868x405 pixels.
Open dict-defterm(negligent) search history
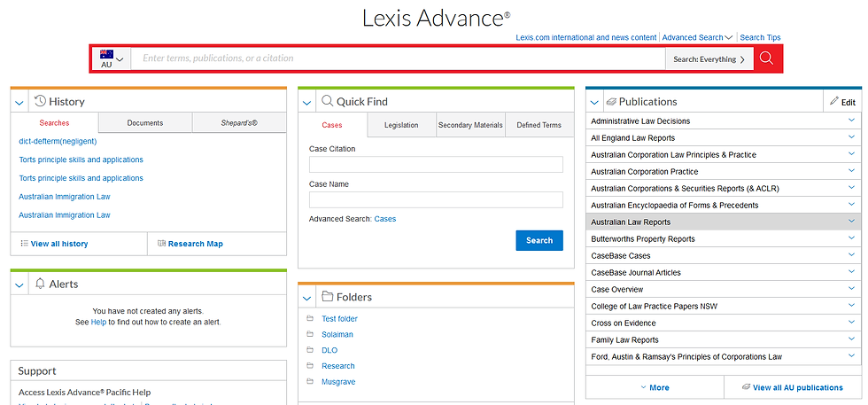tap(58, 141)
